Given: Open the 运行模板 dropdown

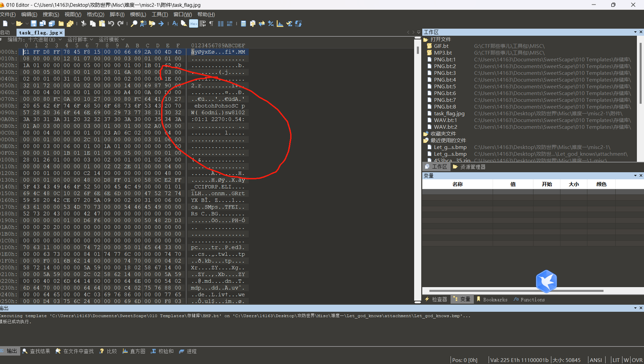Looking at the screenshot, I should 111,39.
